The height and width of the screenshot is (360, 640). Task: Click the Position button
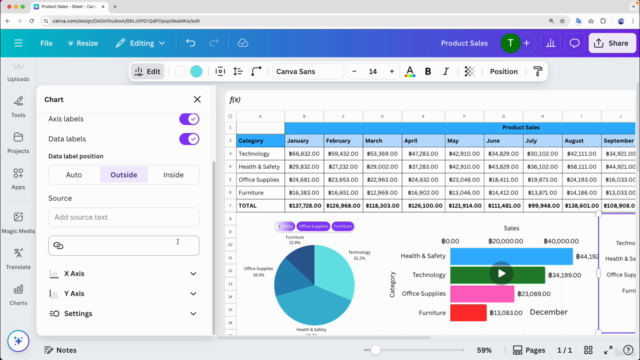504,71
